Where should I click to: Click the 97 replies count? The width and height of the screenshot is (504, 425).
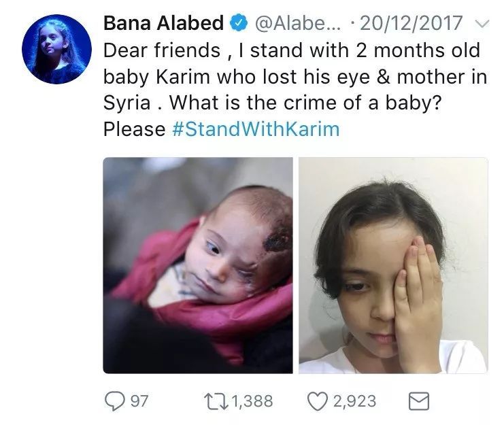pos(139,402)
